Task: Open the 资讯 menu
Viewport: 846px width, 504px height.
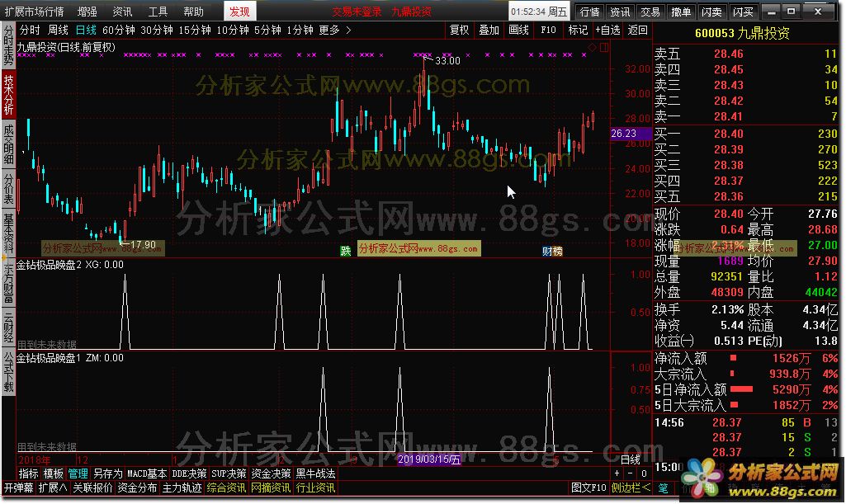Action: point(122,12)
